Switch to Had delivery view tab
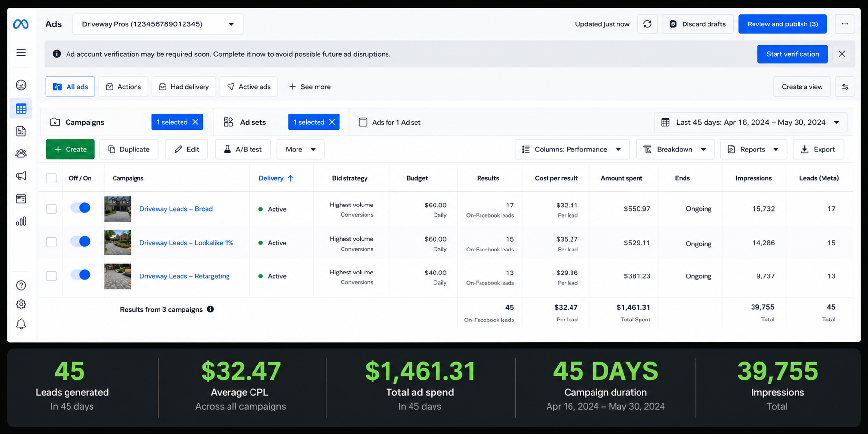Image resolution: width=868 pixels, height=434 pixels. coord(184,87)
